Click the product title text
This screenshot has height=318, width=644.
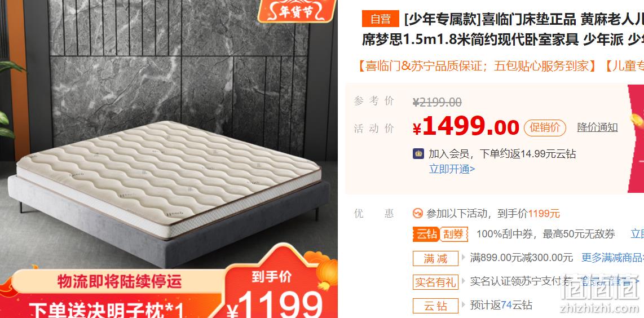(x=502, y=29)
